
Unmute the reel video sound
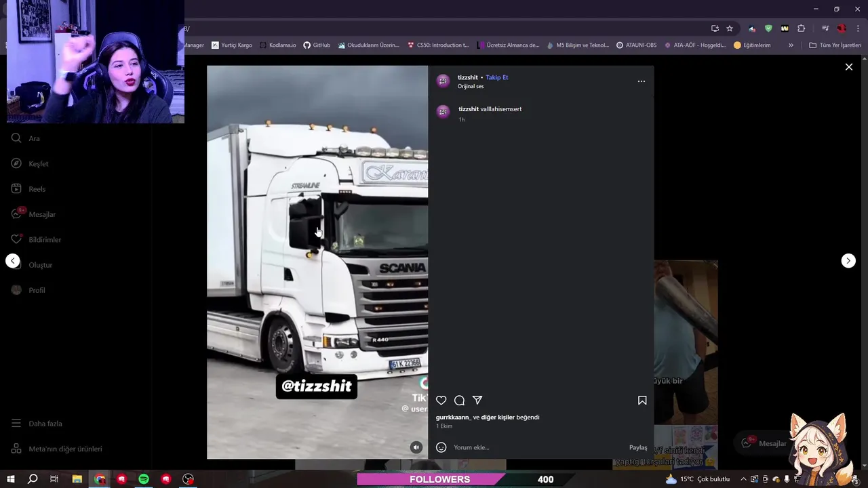coord(416,447)
